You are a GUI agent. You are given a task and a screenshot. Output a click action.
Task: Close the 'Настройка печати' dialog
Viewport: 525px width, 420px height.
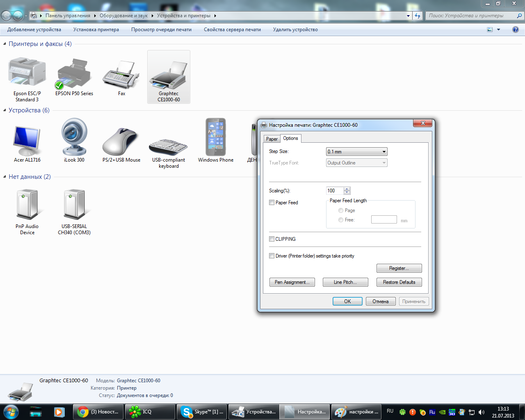coord(423,123)
